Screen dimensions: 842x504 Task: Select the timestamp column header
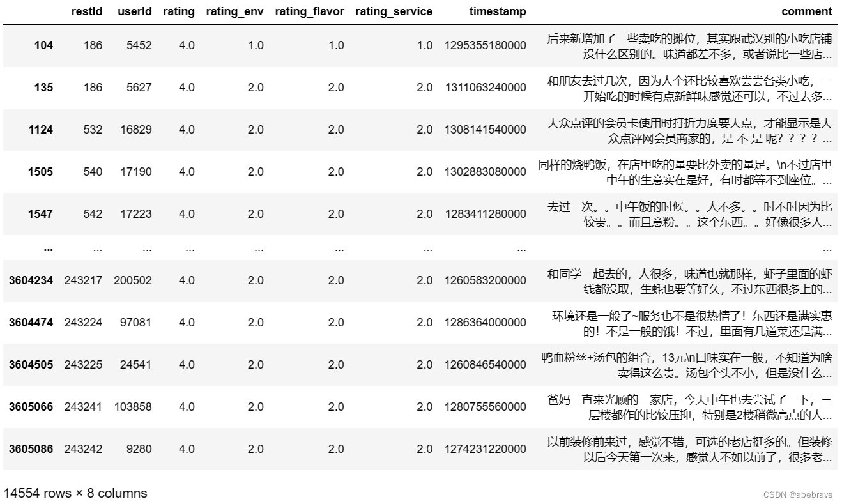tap(498, 11)
